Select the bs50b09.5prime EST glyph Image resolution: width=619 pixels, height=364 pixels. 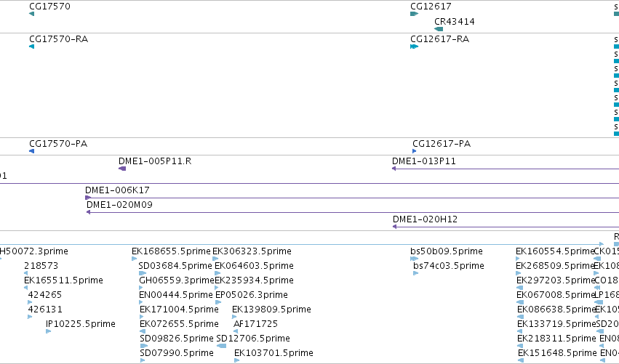(414, 259)
